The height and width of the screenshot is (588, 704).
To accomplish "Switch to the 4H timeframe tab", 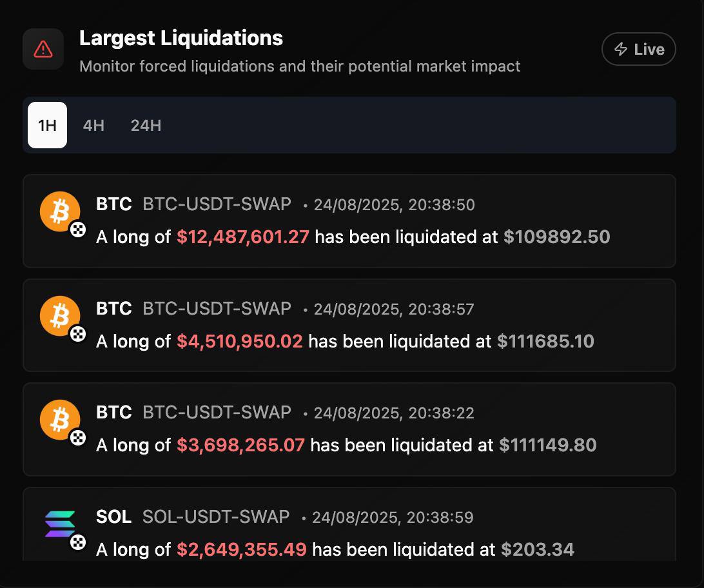I will (93, 125).
